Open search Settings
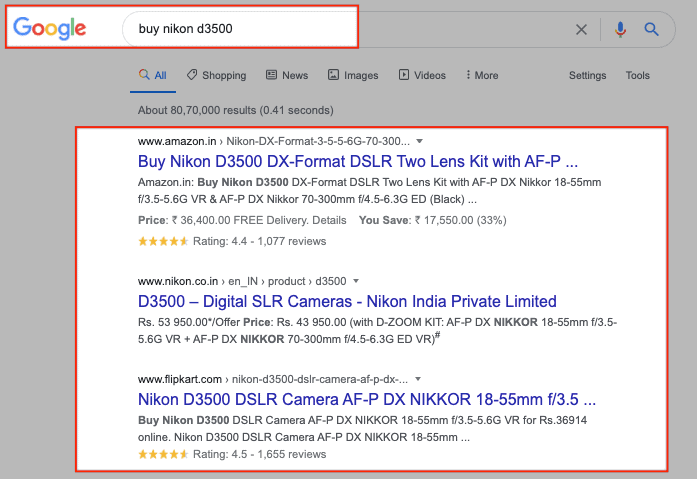Viewport: 697px width, 479px height. click(x=587, y=75)
